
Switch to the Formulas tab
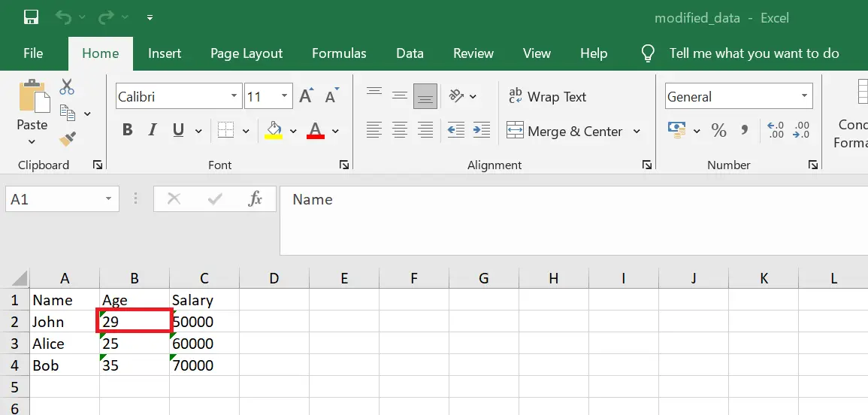coord(339,53)
